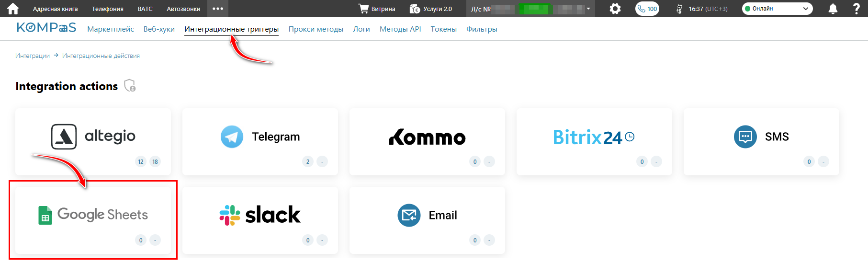
Task: Open Адресная книга menu
Action: (x=55, y=9)
